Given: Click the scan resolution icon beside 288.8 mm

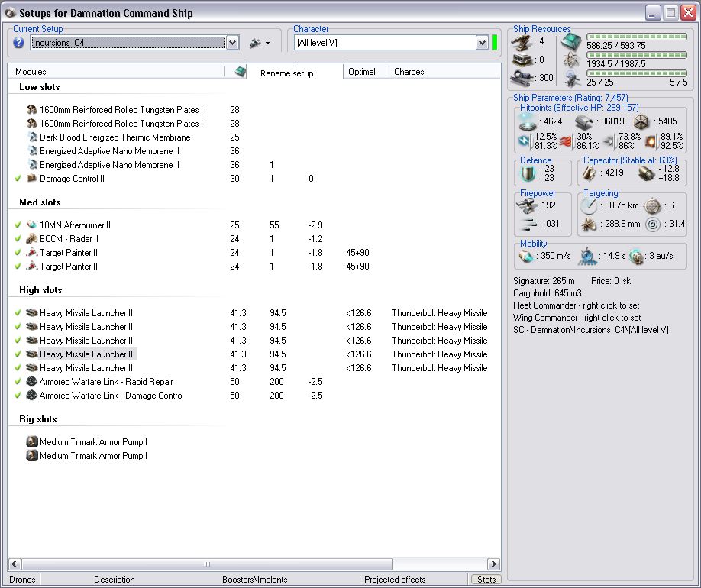Looking at the screenshot, I should (x=588, y=224).
